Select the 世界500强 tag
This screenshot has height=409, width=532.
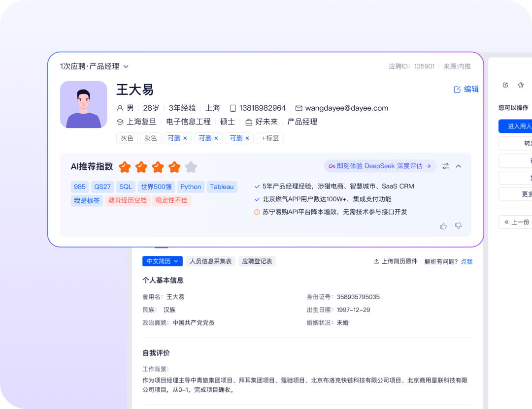(156, 187)
